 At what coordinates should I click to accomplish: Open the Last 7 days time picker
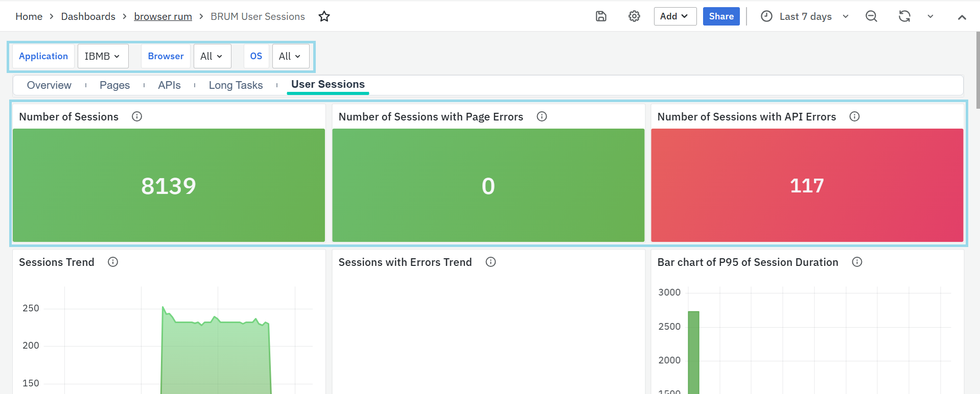point(805,16)
